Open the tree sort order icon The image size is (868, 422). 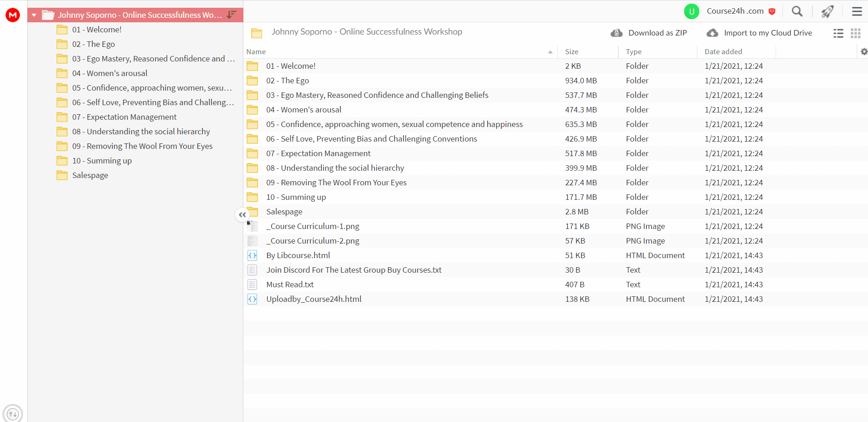[x=232, y=15]
